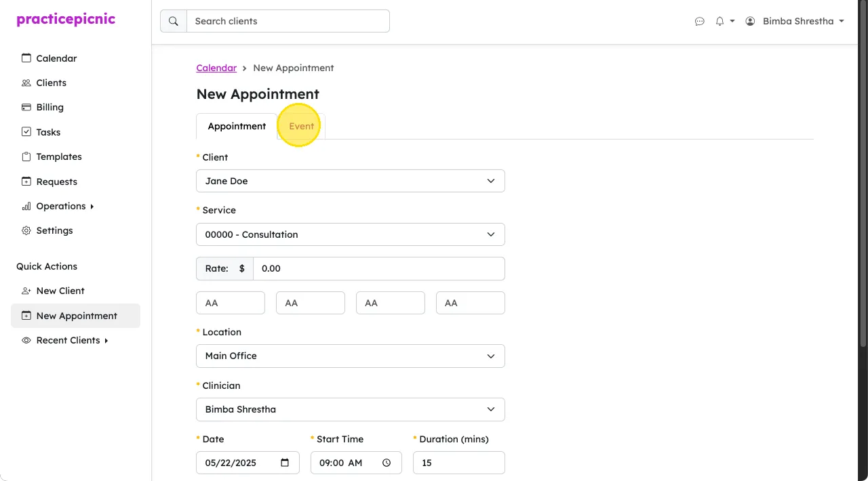Open the Location dropdown showing Main Office
This screenshot has width=868, height=481.
(351, 356)
